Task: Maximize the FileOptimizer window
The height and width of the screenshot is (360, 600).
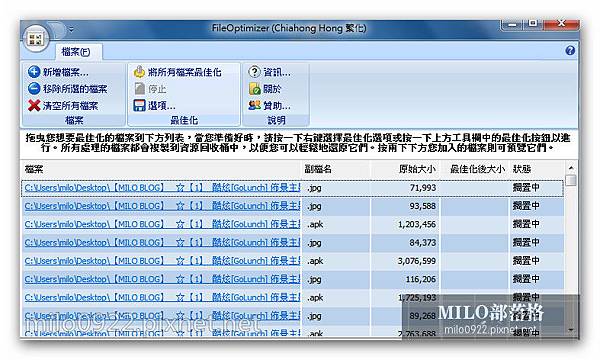Action: pos(533,23)
